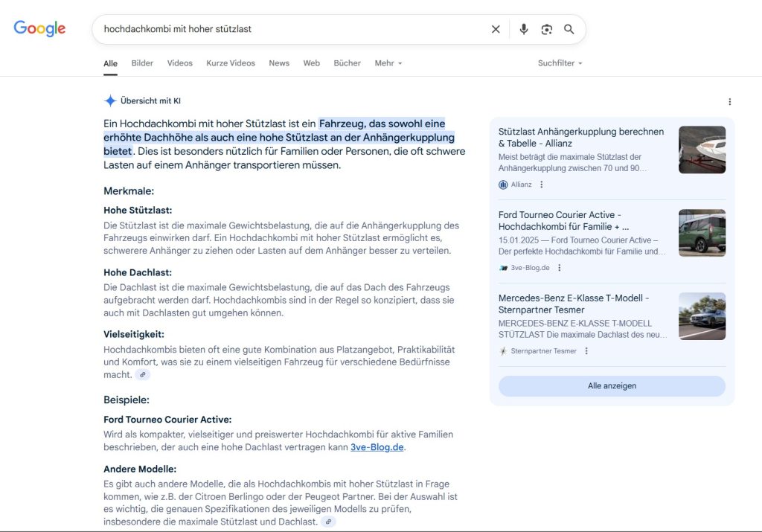This screenshot has height=532, width=762.
Task: Open the three-dot menu on the AI Overview
Action: (730, 100)
